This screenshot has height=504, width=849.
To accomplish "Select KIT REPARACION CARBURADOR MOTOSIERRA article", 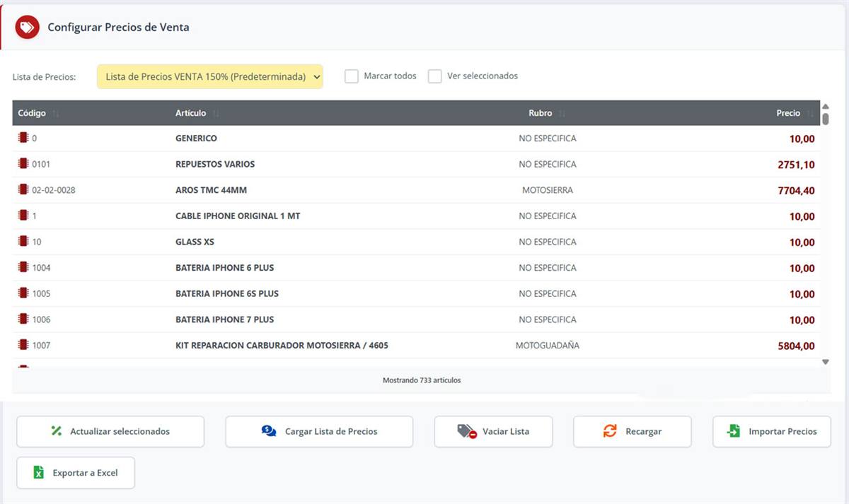I will 282,346.
